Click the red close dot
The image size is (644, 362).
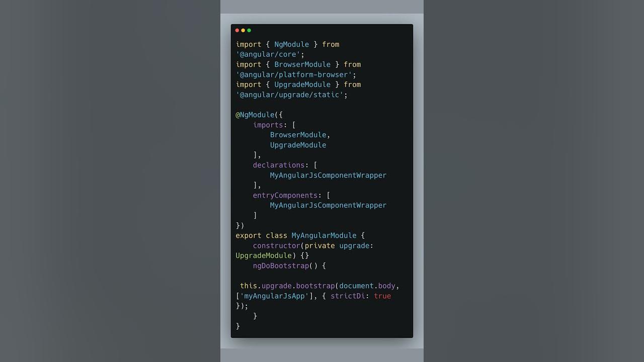point(237,31)
